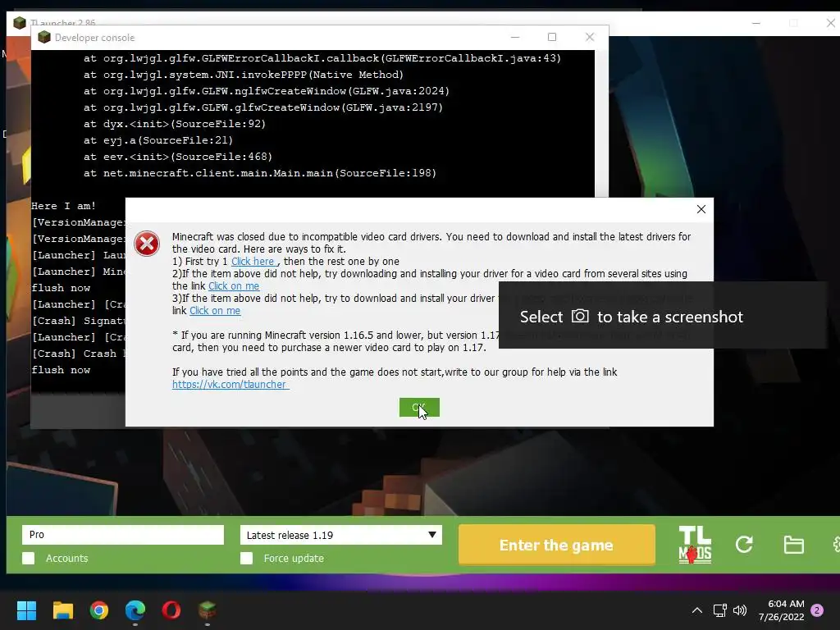Viewport: 840px width, 630px height.
Task: Click console line 'at eyj.a(SourceFile:21)'
Action: click(158, 140)
